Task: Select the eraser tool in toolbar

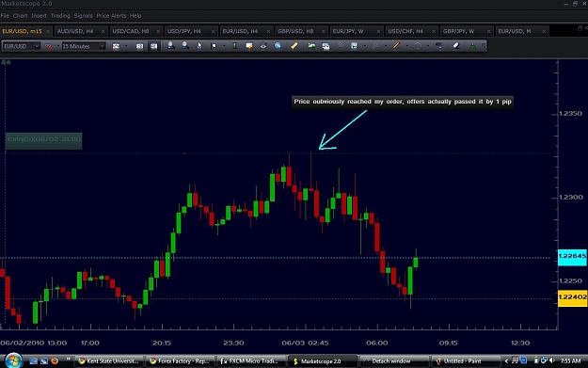Action: point(455,46)
